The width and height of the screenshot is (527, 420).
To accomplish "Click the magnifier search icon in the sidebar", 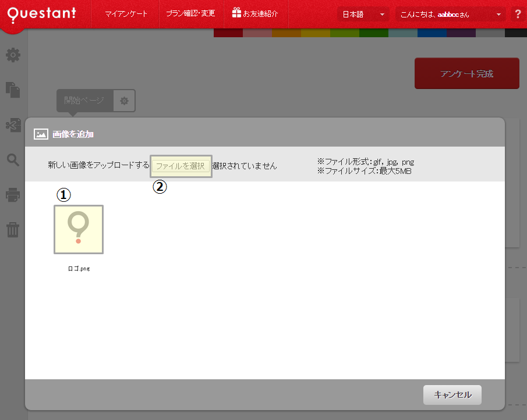I will [x=13, y=160].
